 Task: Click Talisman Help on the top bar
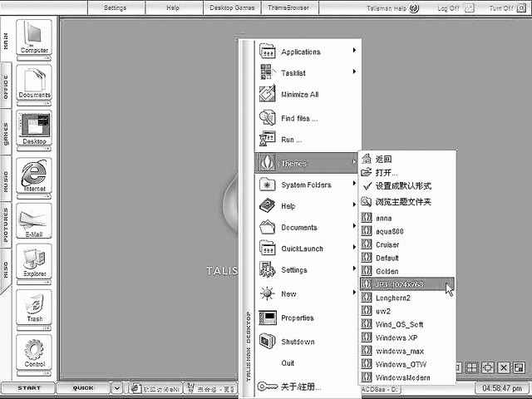(392, 8)
